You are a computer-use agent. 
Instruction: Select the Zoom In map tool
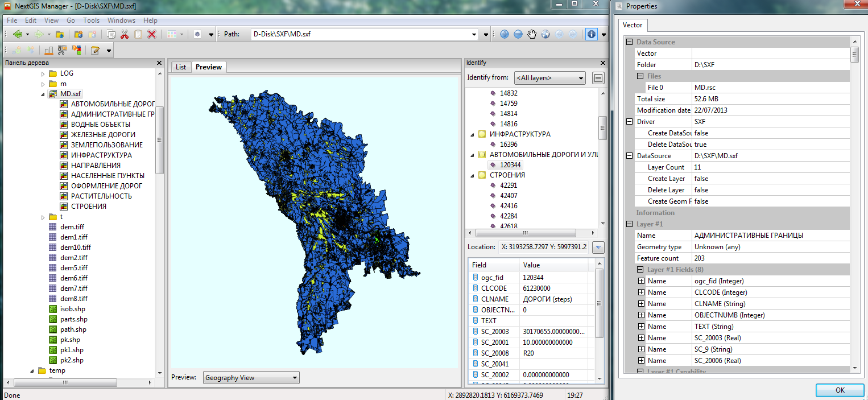[x=505, y=34]
